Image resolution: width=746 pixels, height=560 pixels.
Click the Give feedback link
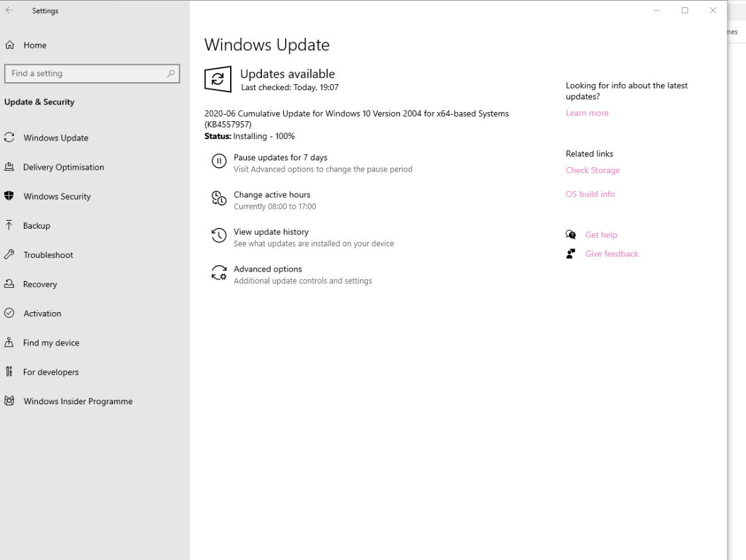coord(612,254)
